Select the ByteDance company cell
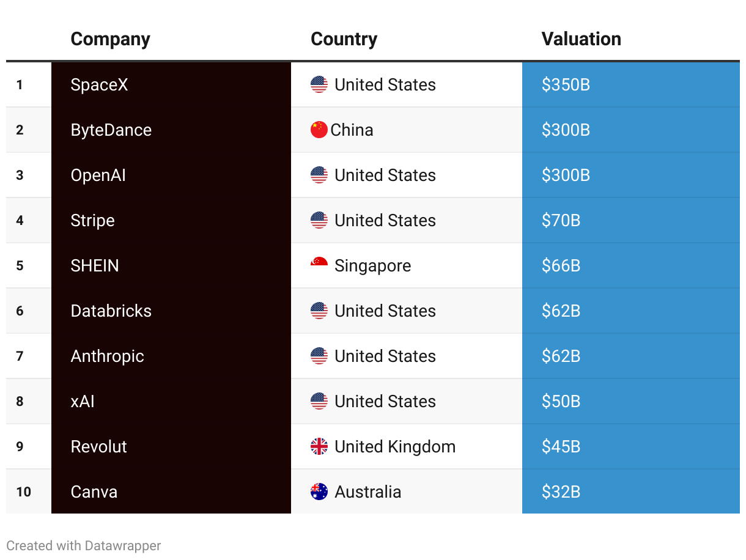The width and height of the screenshot is (746, 560). click(x=111, y=130)
